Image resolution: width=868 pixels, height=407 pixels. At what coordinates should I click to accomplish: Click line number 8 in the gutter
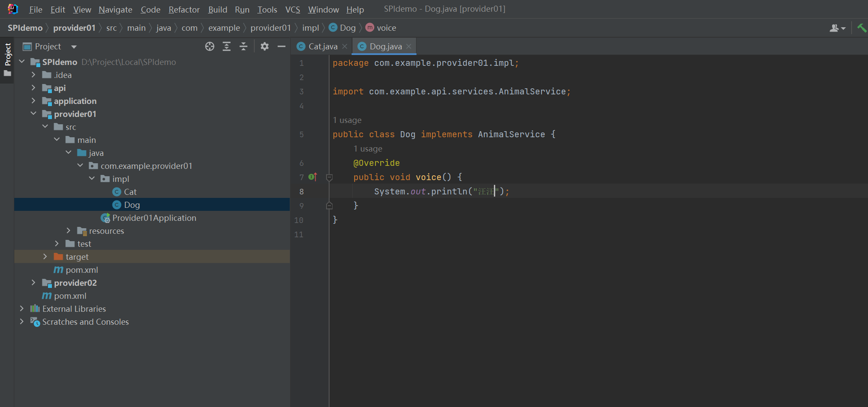tap(301, 191)
